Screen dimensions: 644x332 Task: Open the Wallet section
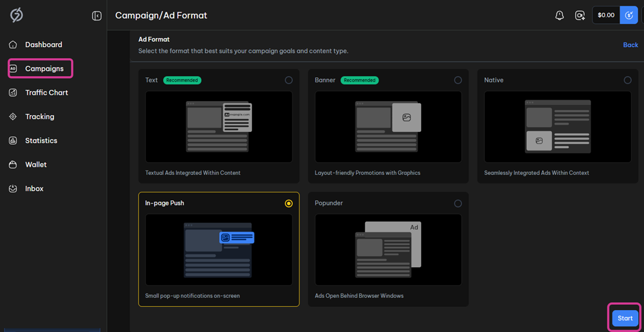[35, 165]
